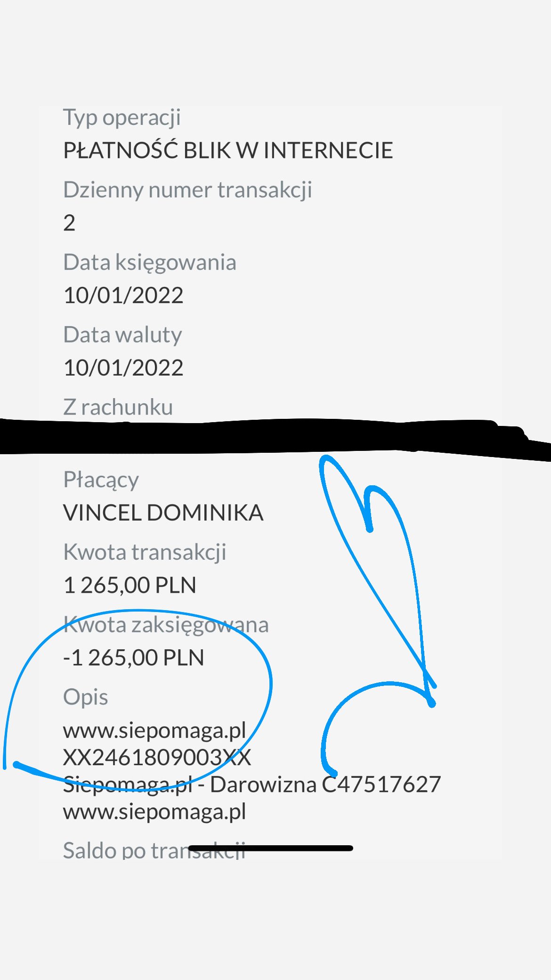Click the 'Data księgowania' label

point(150,263)
